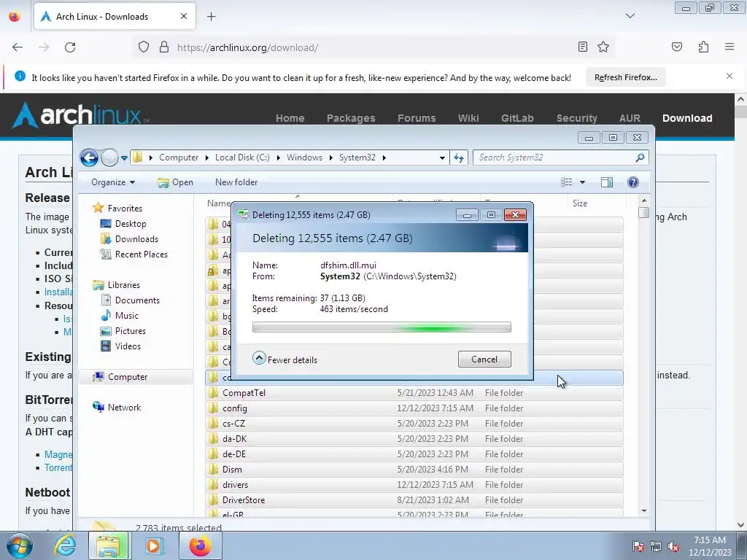Click the Explorer file list scrollbar down arrow
The image size is (747, 560).
click(644, 511)
